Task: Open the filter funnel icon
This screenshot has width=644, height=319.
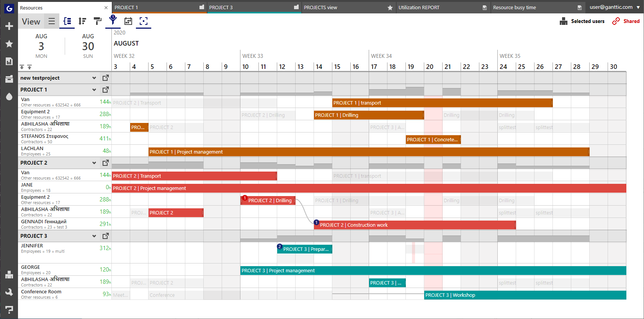Action: (x=113, y=20)
